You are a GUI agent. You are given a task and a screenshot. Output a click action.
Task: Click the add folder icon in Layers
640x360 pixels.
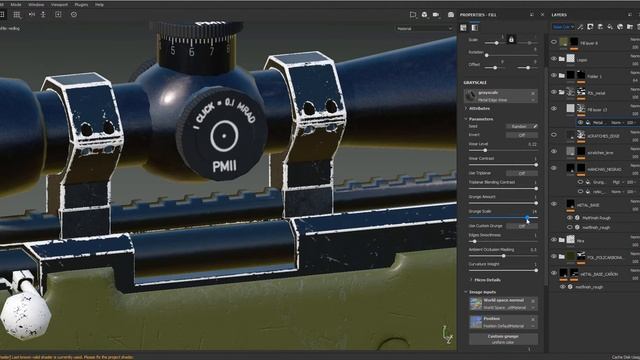coord(630,27)
